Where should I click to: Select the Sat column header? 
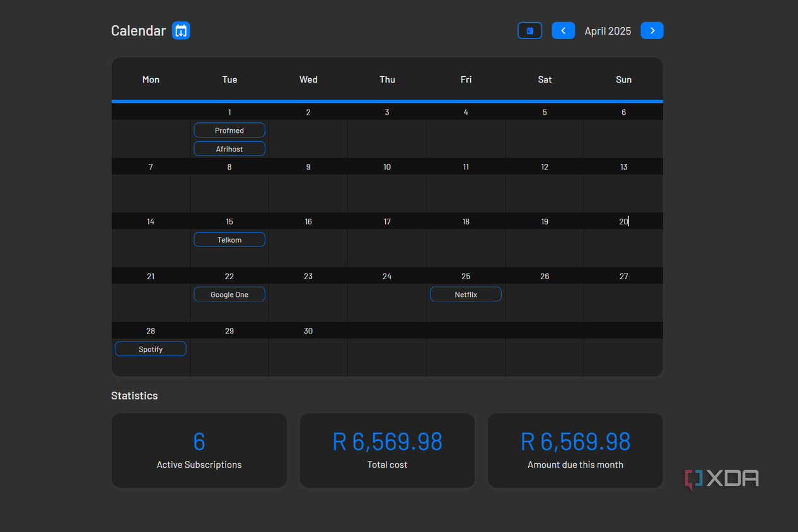545,79
